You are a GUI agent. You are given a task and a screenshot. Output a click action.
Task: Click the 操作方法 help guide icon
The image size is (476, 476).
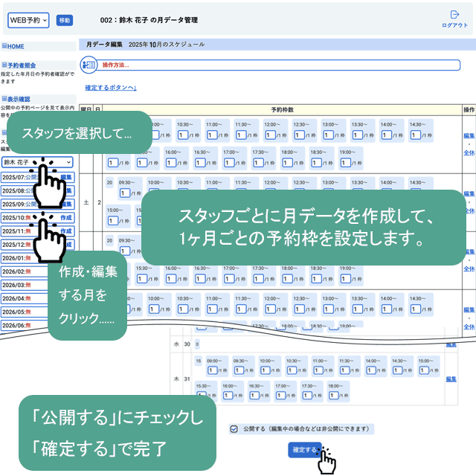tap(89, 65)
